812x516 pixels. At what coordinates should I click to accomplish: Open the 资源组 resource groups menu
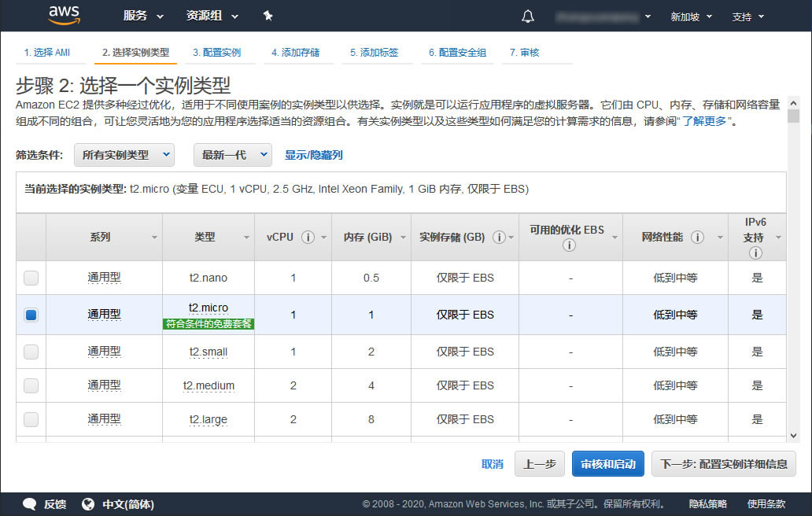click(212, 16)
